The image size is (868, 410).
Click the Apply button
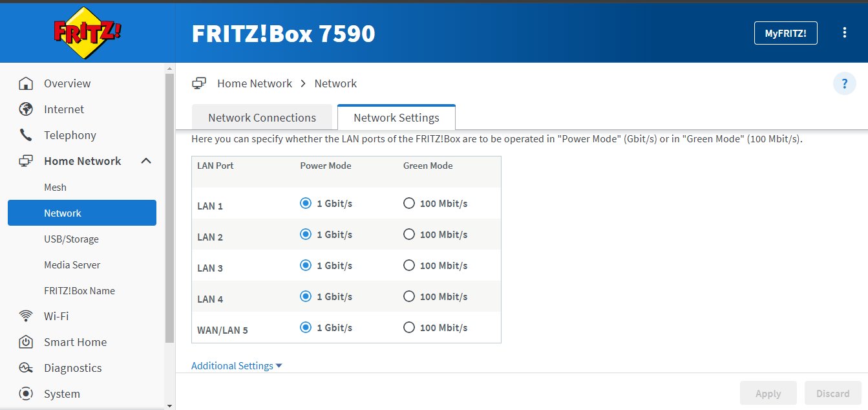(768, 393)
